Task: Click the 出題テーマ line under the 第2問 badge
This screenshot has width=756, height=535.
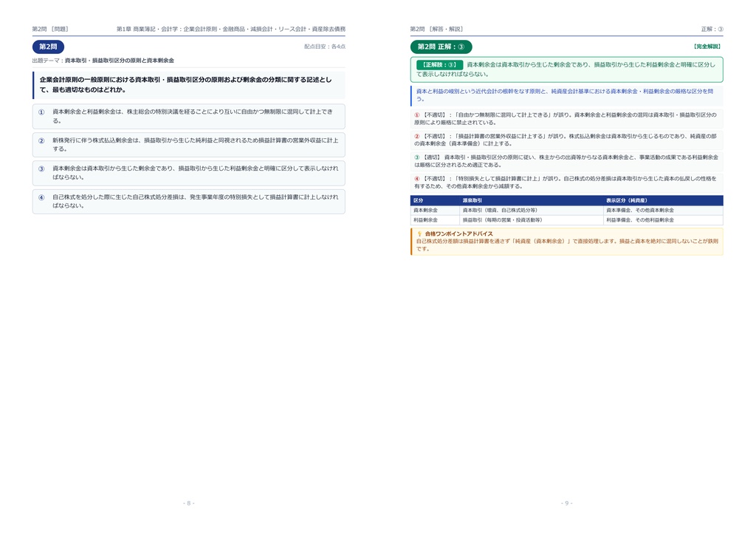Action: coord(103,61)
